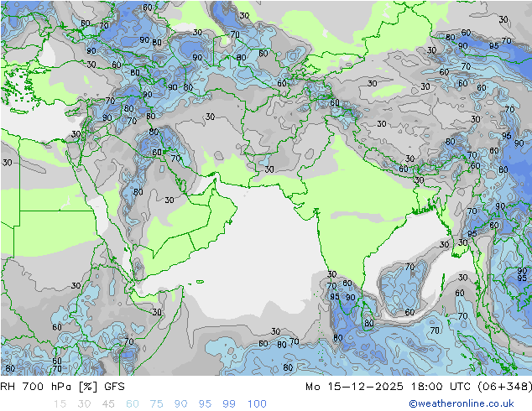Select the 45 value in the legend
532x411 pixels.
coord(108,404)
